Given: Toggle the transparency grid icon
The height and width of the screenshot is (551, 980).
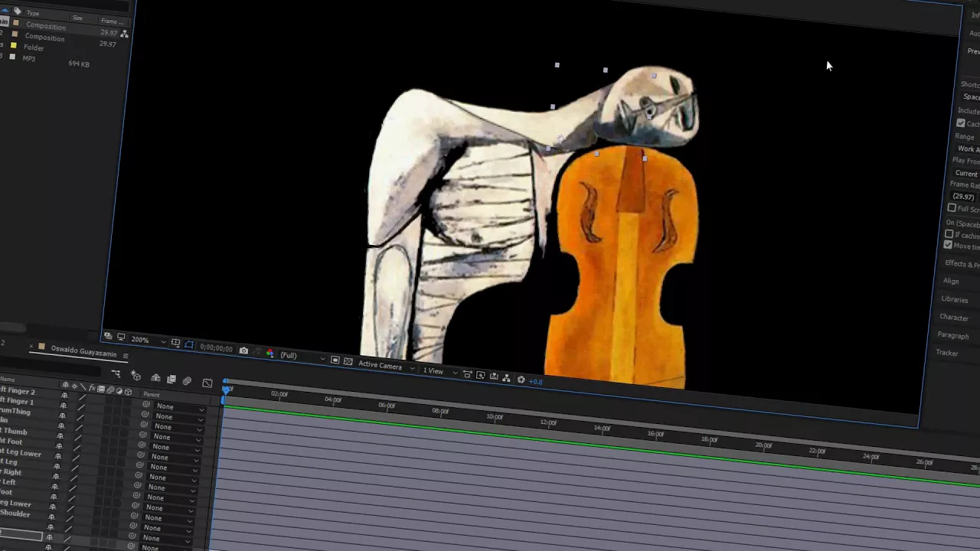Looking at the screenshot, I should (x=348, y=361).
